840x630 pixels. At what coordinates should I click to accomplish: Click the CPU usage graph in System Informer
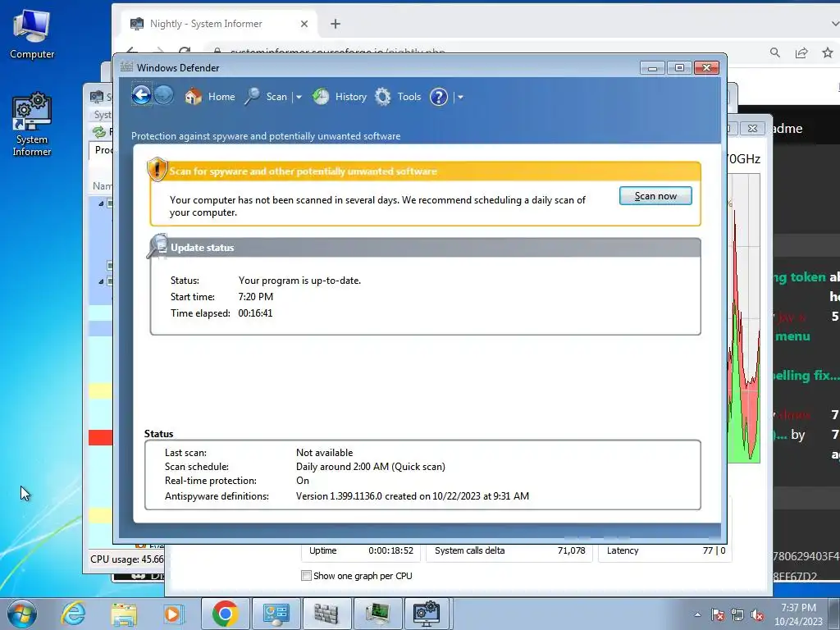click(x=743, y=319)
